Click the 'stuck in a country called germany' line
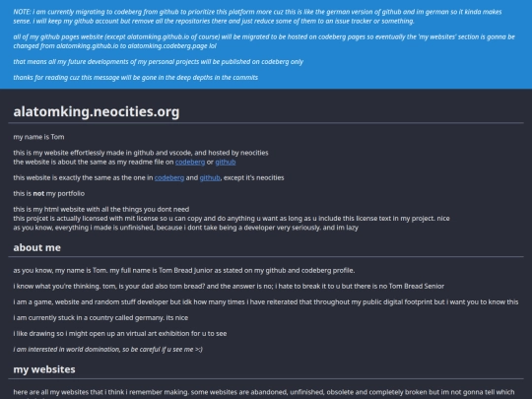Screen dimensions: 532x399 [x=100, y=317]
